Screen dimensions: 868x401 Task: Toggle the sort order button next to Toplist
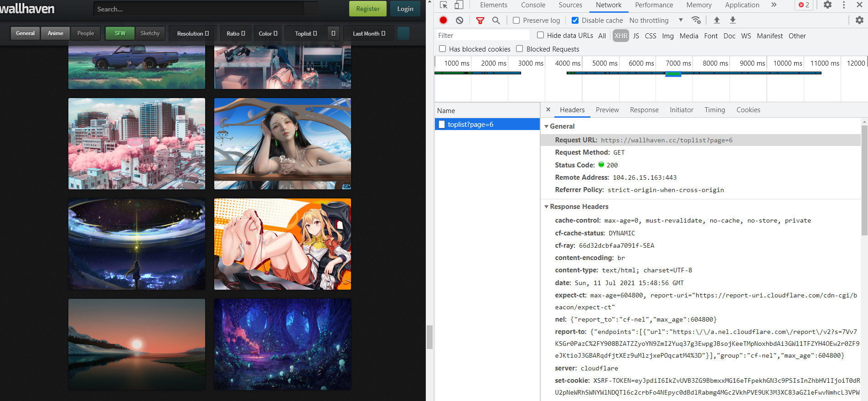pos(333,33)
